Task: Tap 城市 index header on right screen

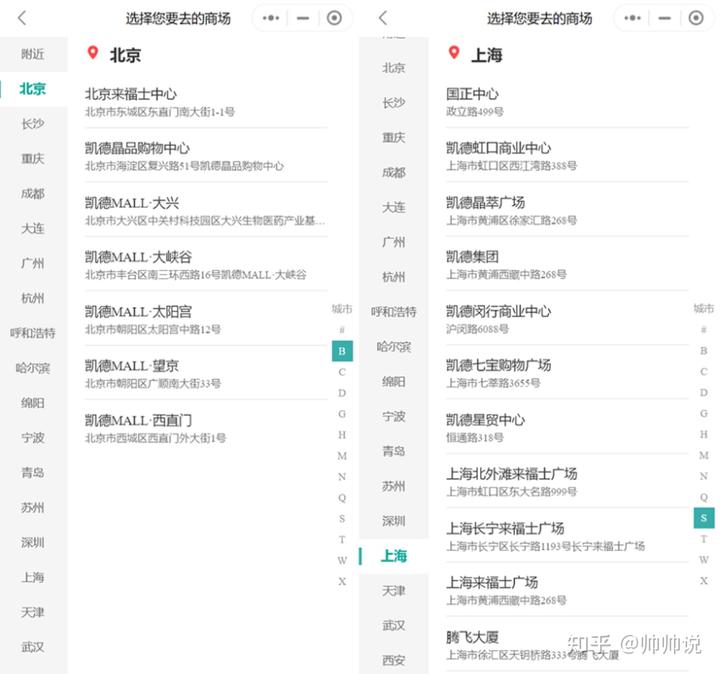Action: (703, 309)
